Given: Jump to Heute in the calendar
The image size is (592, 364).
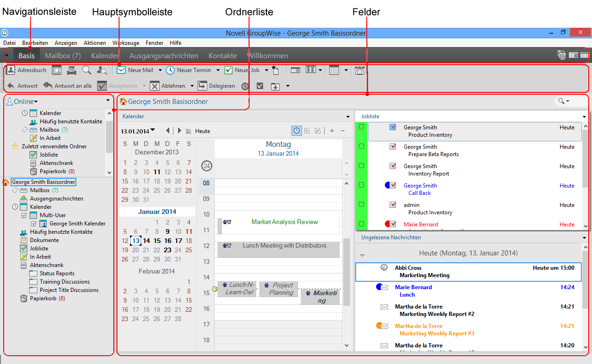Looking at the screenshot, I should 203,131.
